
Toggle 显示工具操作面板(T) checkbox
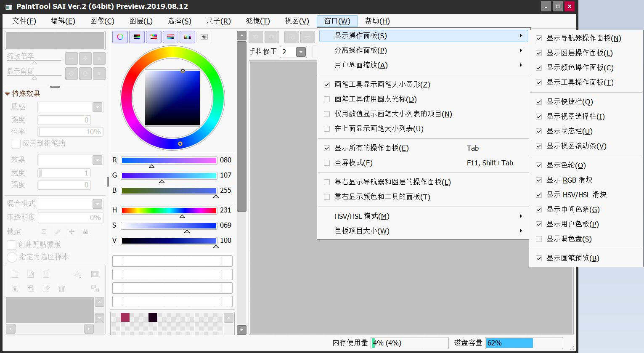(x=539, y=82)
